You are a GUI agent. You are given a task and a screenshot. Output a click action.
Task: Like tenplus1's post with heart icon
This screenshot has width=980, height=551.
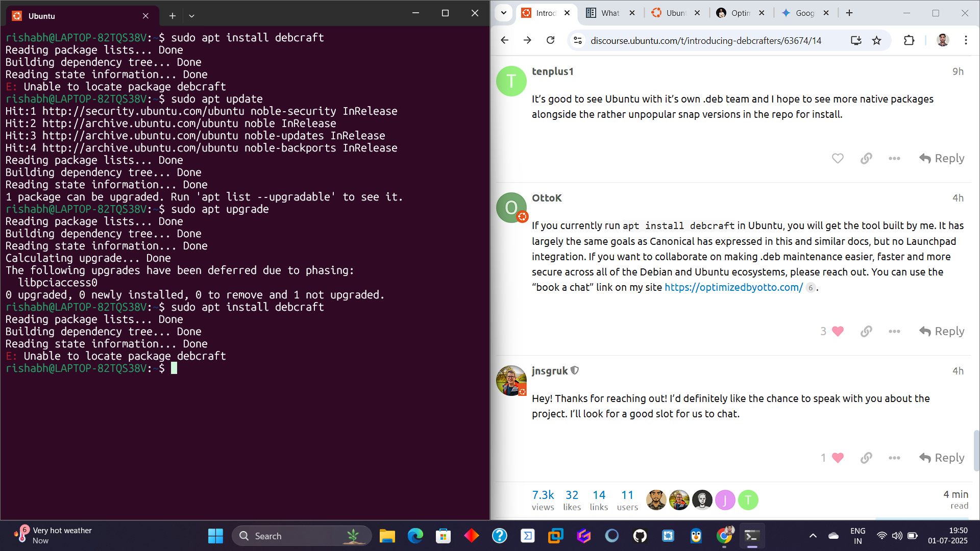[x=838, y=158]
